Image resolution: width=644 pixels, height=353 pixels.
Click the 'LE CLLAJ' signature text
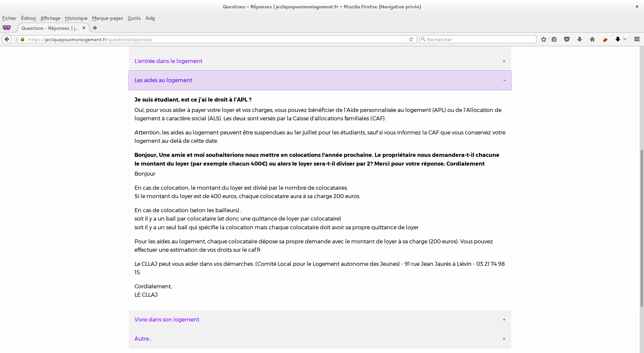click(146, 295)
